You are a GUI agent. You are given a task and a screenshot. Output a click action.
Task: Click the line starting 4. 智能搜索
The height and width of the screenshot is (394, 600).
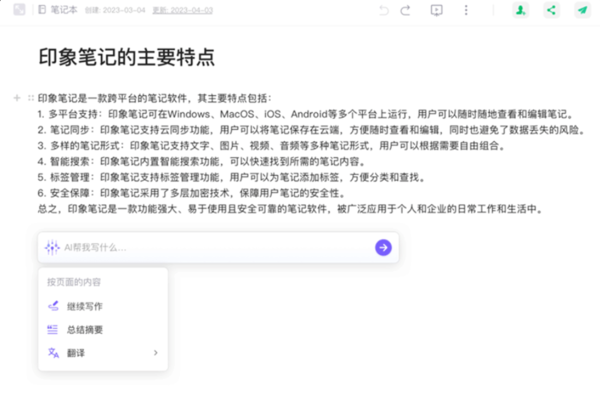[202, 161]
